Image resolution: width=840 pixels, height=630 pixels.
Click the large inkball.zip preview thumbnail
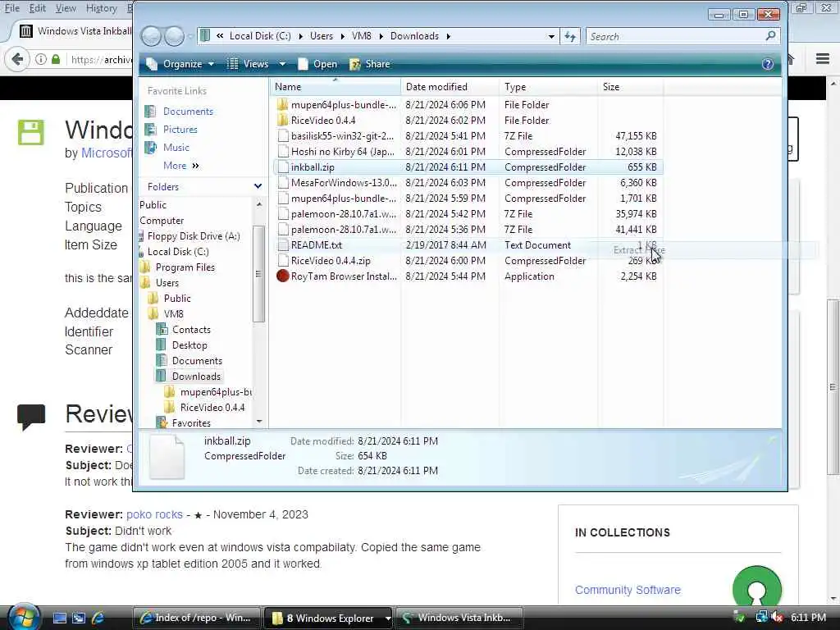click(x=167, y=456)
